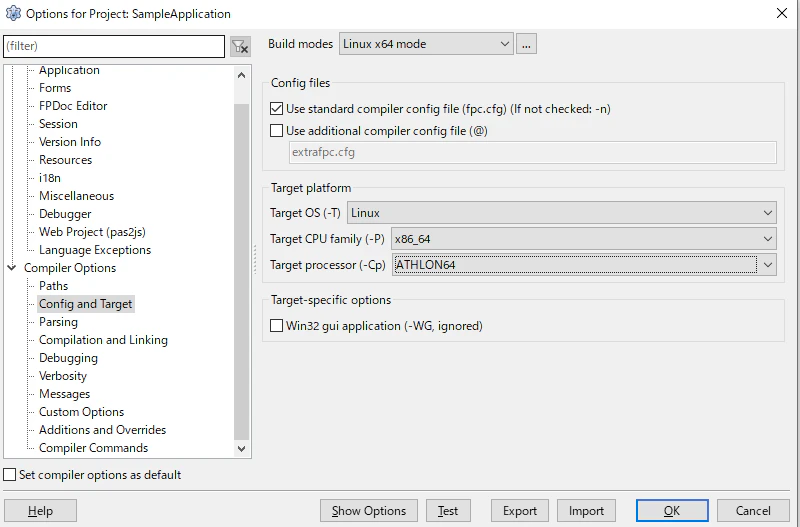Collapse the Compiler Options tree node

12,268
